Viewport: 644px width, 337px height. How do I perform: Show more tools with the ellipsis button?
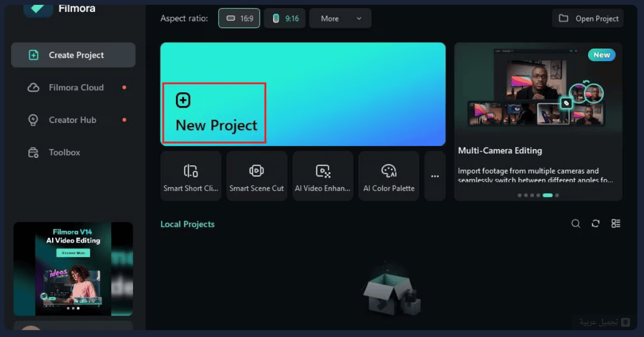pyautogui.click(x=435, y=176)
